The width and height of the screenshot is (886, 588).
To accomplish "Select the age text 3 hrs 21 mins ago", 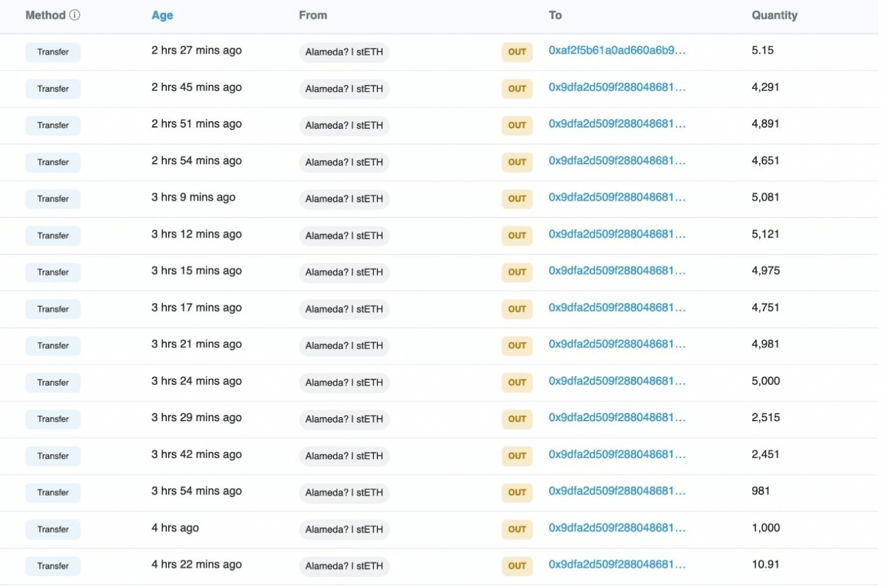I will click(x=196, y=344).
